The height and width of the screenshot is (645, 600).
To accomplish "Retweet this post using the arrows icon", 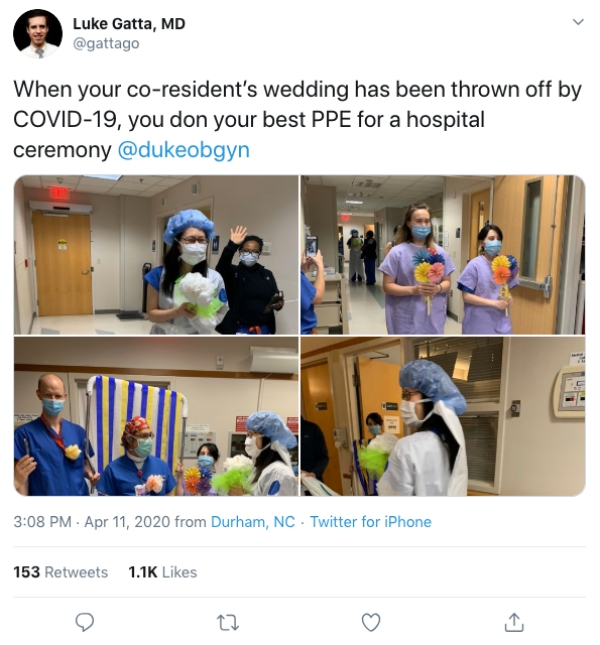I will (227, 622).
